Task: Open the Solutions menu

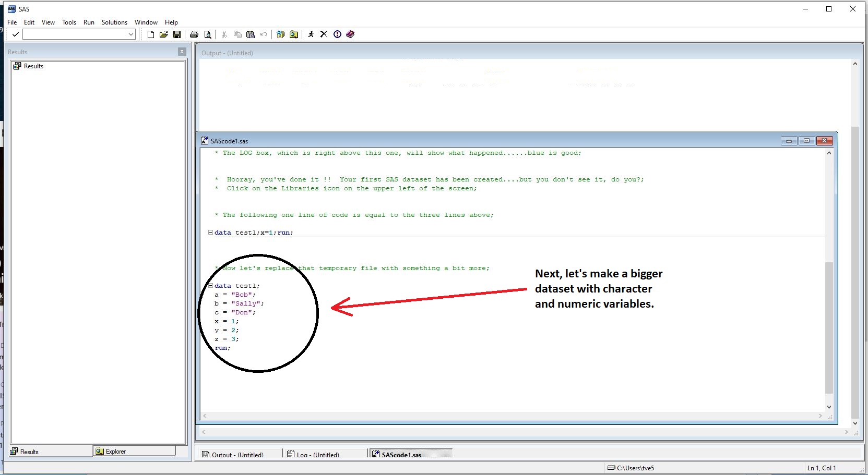Action: (x=114, y=22)
